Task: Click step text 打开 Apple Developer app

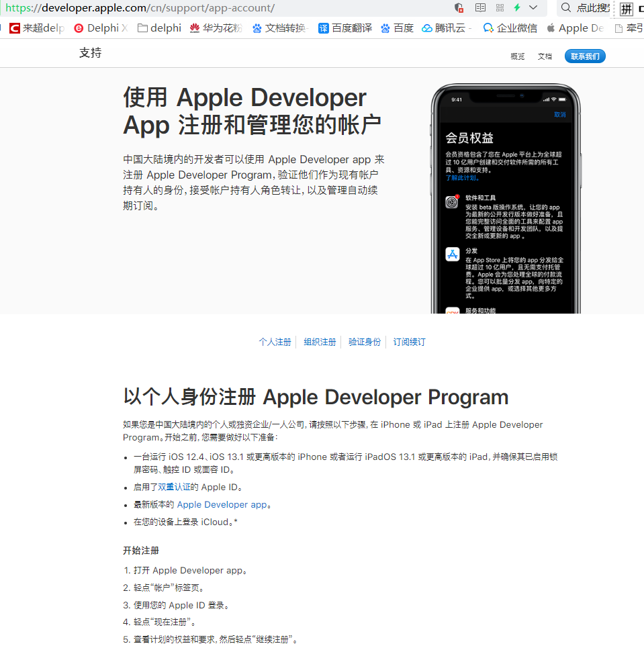Action: (191, 570)
